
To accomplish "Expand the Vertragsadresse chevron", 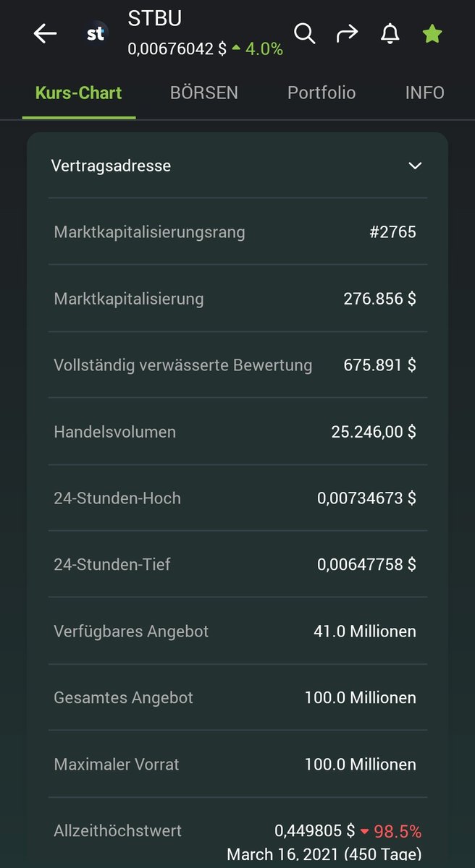I will coord(415,166).
